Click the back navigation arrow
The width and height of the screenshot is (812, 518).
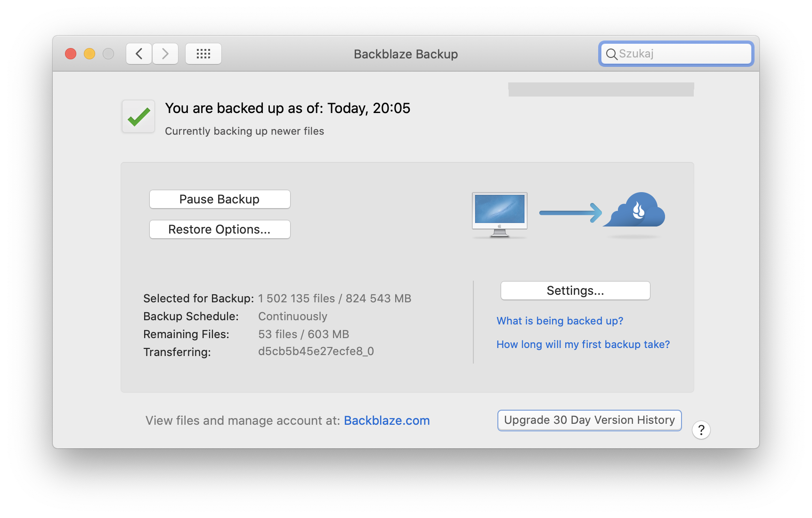click(138, 54)
